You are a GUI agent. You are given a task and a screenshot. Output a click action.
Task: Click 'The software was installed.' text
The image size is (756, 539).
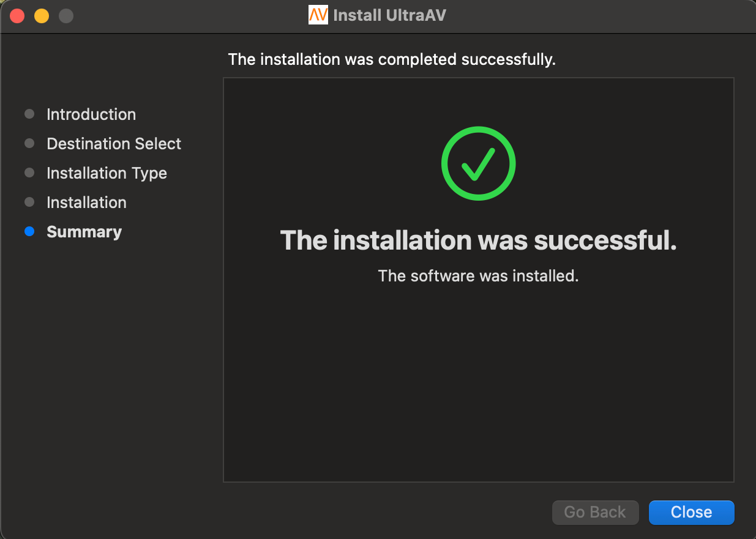coord(478,276)
